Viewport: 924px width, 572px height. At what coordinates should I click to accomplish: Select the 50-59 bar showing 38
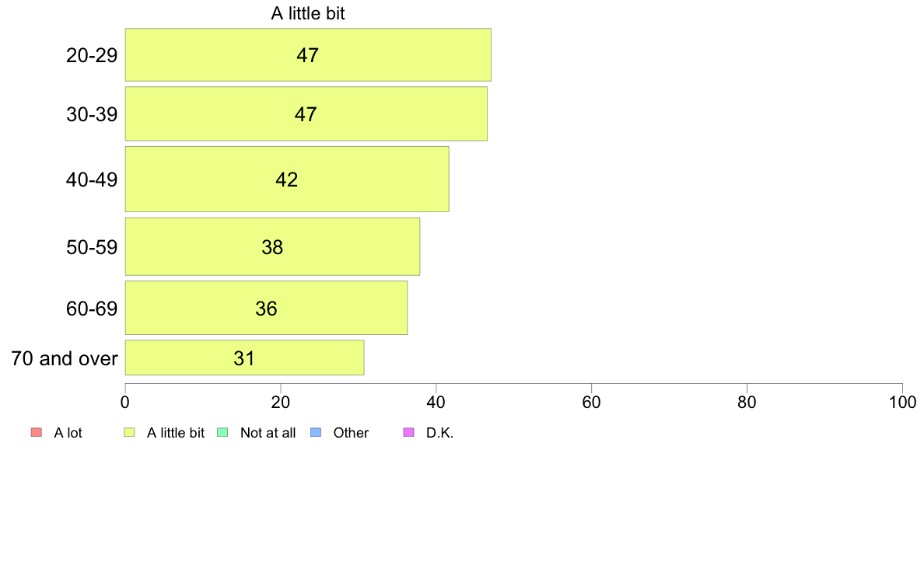pyautogui.click(x=272, y=246)
